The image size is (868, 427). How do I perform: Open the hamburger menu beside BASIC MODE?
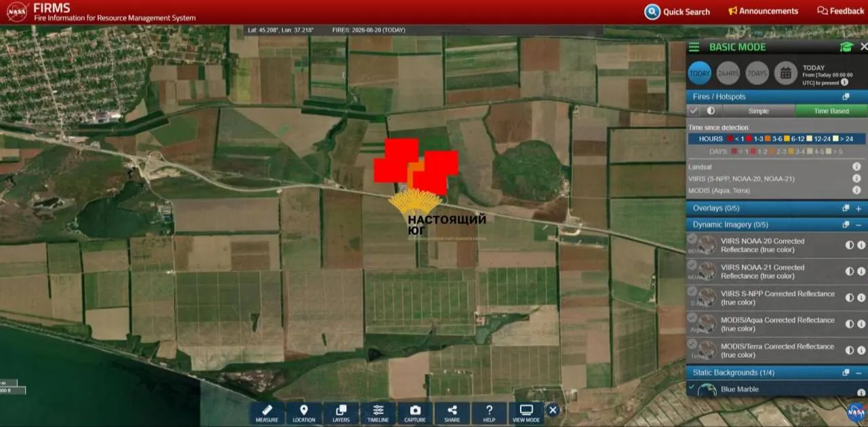(694, 47)
